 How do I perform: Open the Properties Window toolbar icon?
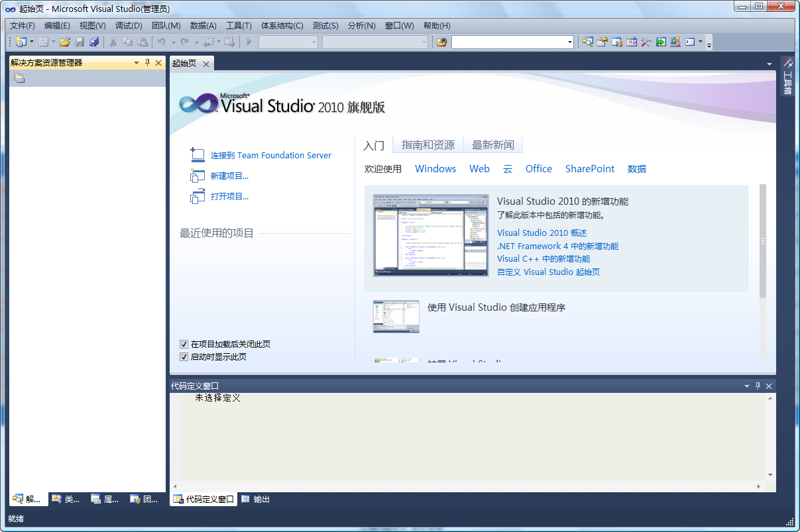tap(602, 42)
